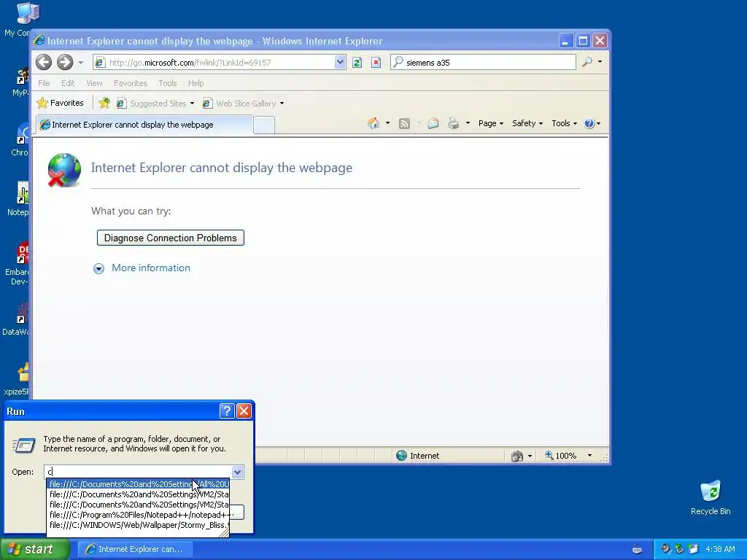Go back with Internet Explorer's Back arrow
Screen dimensions: 747x560
(44, 62)
